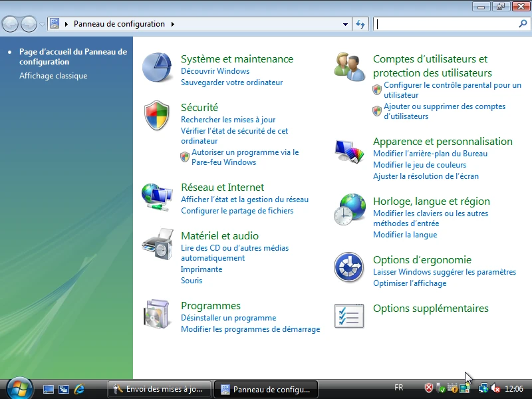Click the Horloge, langue et région globe clock icon
The image size is (532, 399).
(x=350, y=209)
